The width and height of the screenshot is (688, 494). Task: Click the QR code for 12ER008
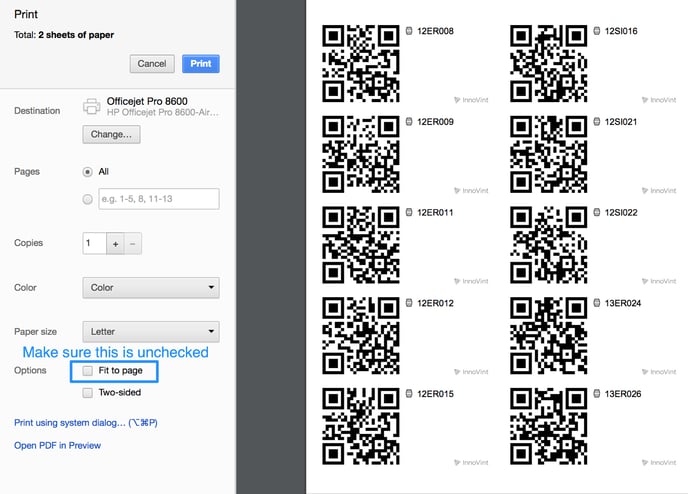(x=361, y=64)
